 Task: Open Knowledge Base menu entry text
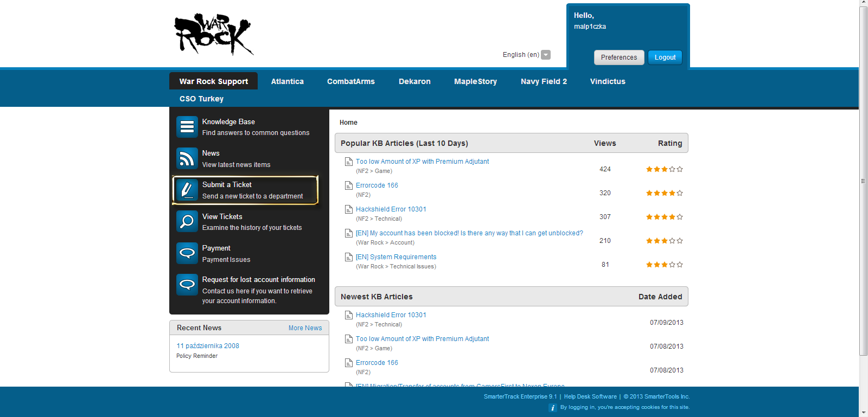pos(228,122)
